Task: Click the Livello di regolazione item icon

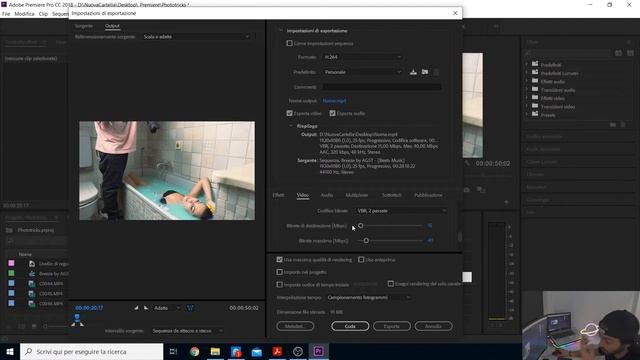Action: click(x=32, y=264)
